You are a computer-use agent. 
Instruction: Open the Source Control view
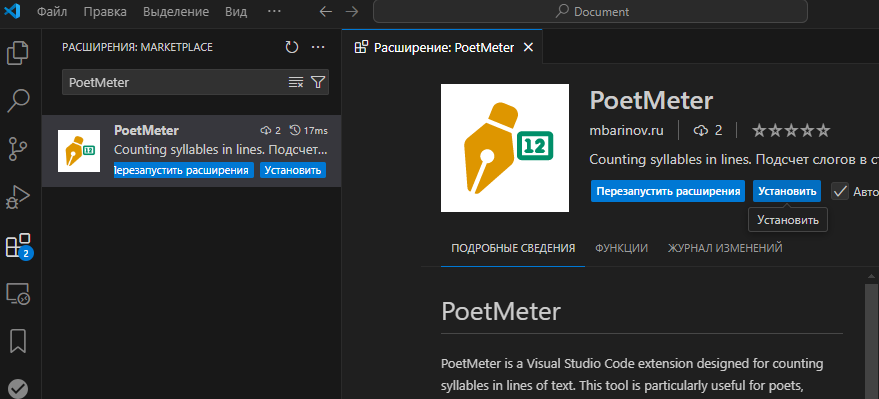coord(17,149)
